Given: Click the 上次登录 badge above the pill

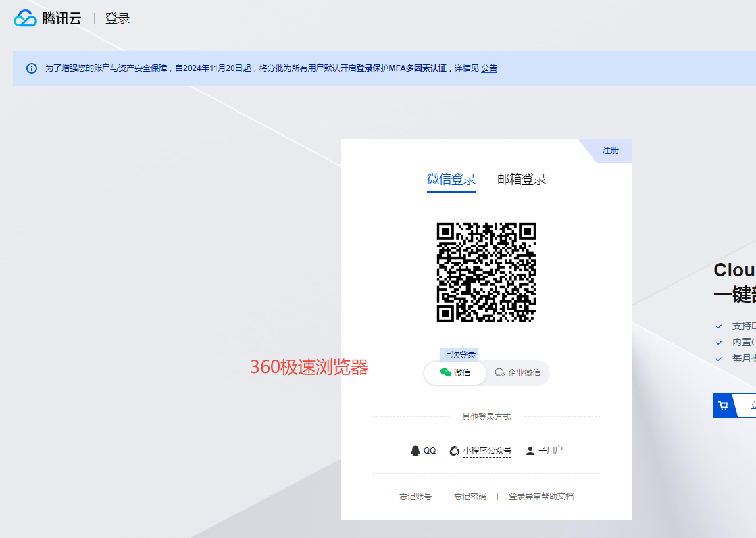Looking at the screenshot, I should coord(460,354).
